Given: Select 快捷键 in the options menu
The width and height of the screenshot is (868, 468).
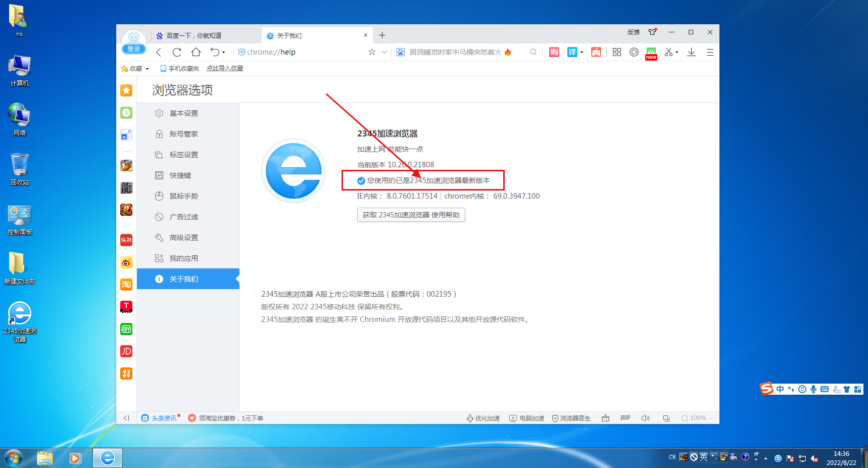Looking at the screenshot, I should [188, 175].
